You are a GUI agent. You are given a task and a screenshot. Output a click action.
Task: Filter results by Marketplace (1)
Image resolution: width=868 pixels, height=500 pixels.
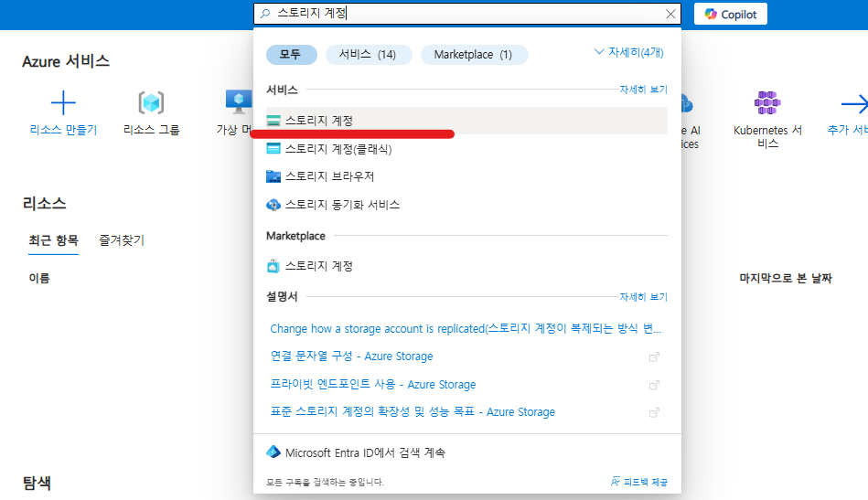(474, 54)
